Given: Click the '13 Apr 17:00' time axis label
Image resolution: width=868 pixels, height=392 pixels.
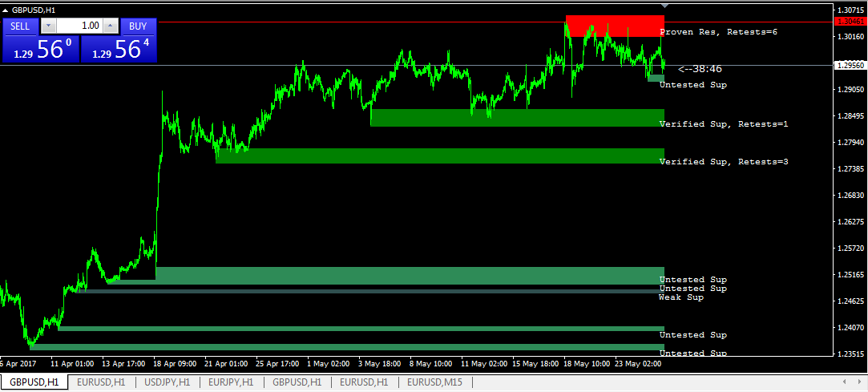Looking at the screenshot, I should coord(123,364).
